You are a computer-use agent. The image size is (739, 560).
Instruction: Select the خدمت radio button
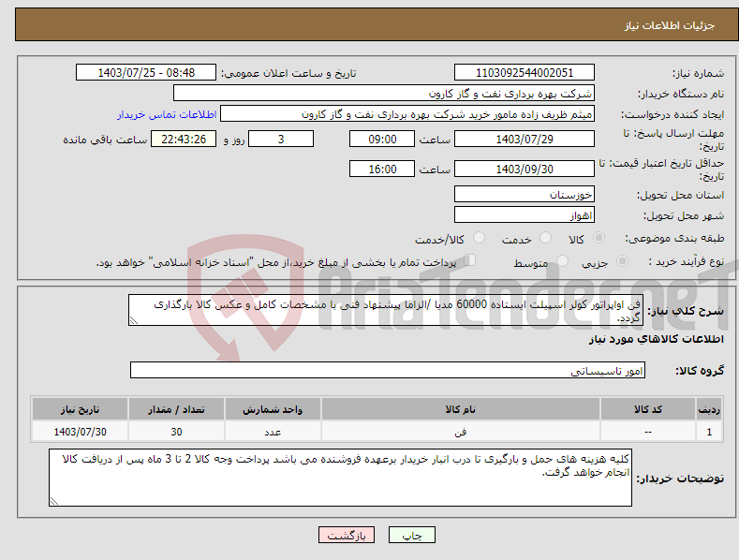(x=545, y=238)
